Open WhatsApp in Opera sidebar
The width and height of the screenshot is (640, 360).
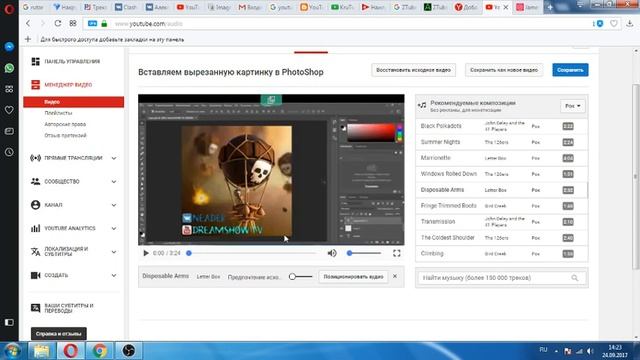tap(9, 68)
